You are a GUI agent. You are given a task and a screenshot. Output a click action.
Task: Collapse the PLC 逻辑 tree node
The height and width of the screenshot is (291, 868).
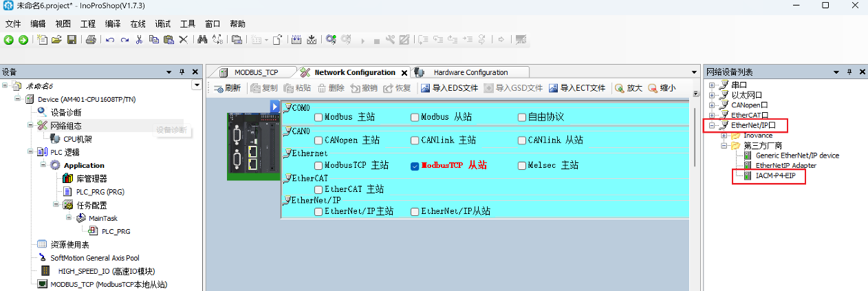tap(31, 152)
